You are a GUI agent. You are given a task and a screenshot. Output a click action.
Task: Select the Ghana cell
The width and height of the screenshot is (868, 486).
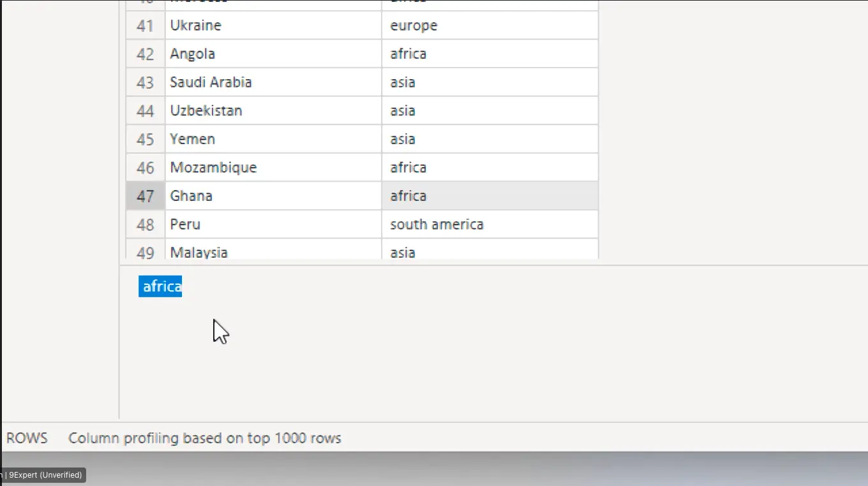273,196
